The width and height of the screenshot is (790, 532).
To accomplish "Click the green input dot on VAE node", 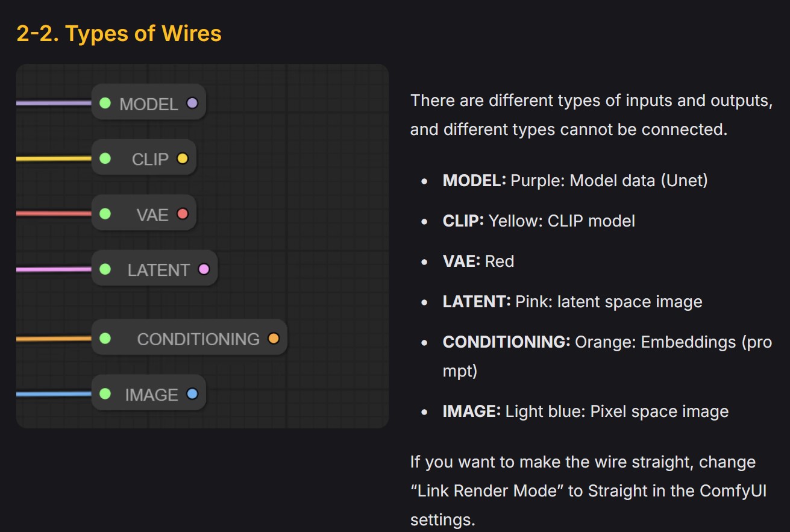I will coord(105,213).
